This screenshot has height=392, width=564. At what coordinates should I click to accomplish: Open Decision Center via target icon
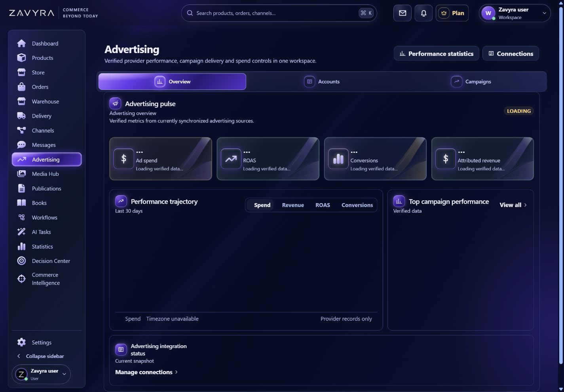[x=22, y=261]
